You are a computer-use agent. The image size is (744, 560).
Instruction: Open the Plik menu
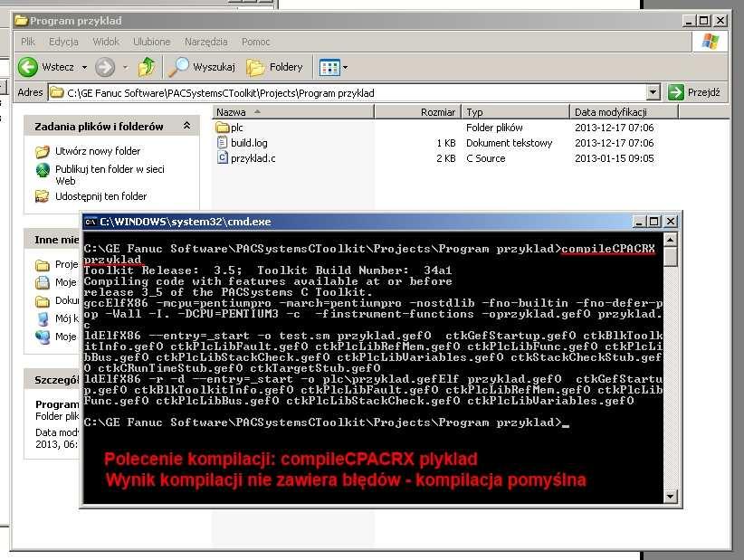(28, 42)
